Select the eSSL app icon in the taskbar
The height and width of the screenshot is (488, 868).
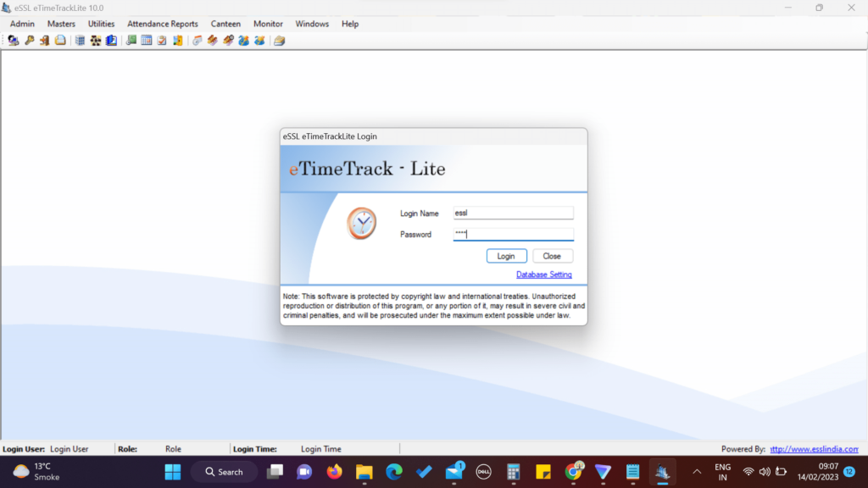[x=663, y=471]
